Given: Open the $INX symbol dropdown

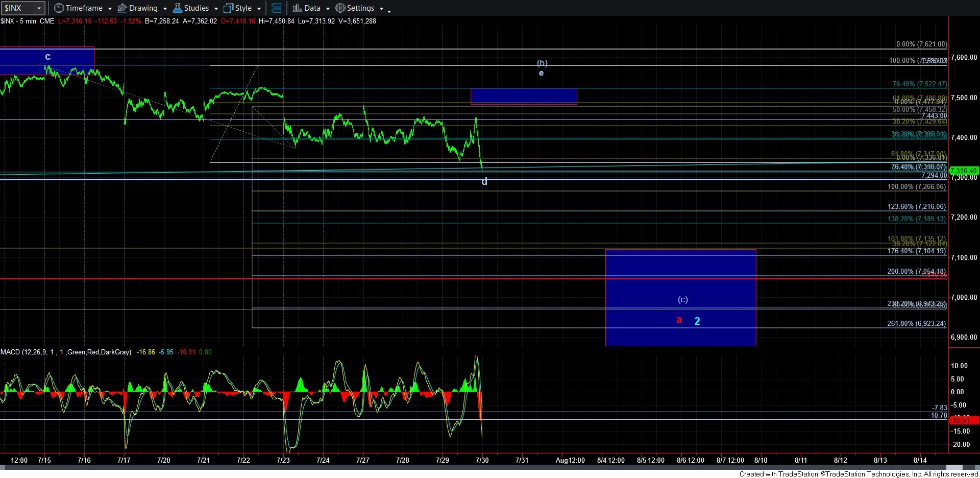Looking at the screenshot, I should pos(39,8).
